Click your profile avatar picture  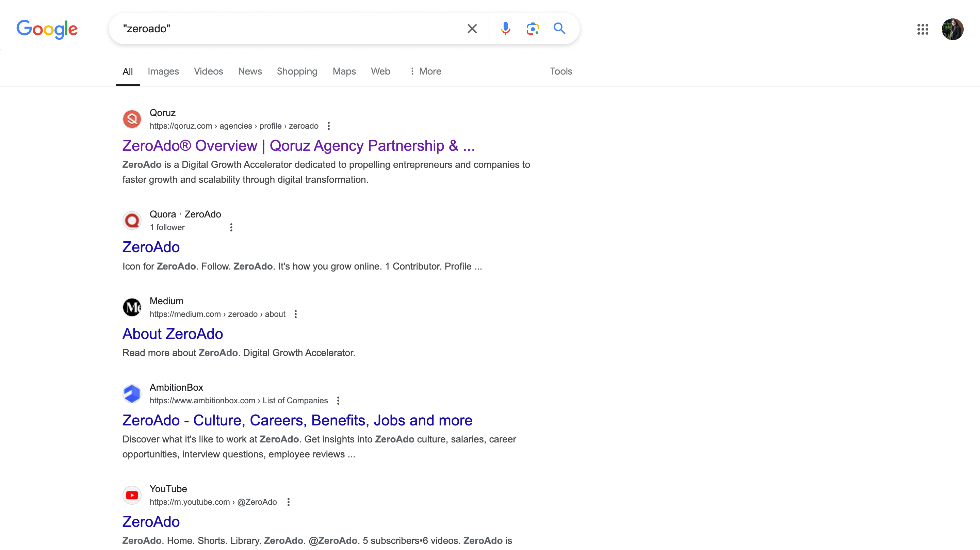tap(953, 29)
